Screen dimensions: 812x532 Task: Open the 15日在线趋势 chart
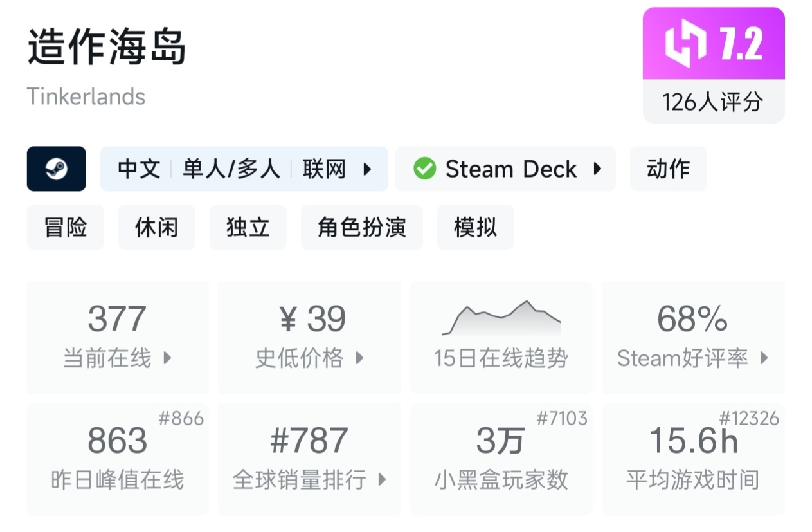click(x=501, y=337)
